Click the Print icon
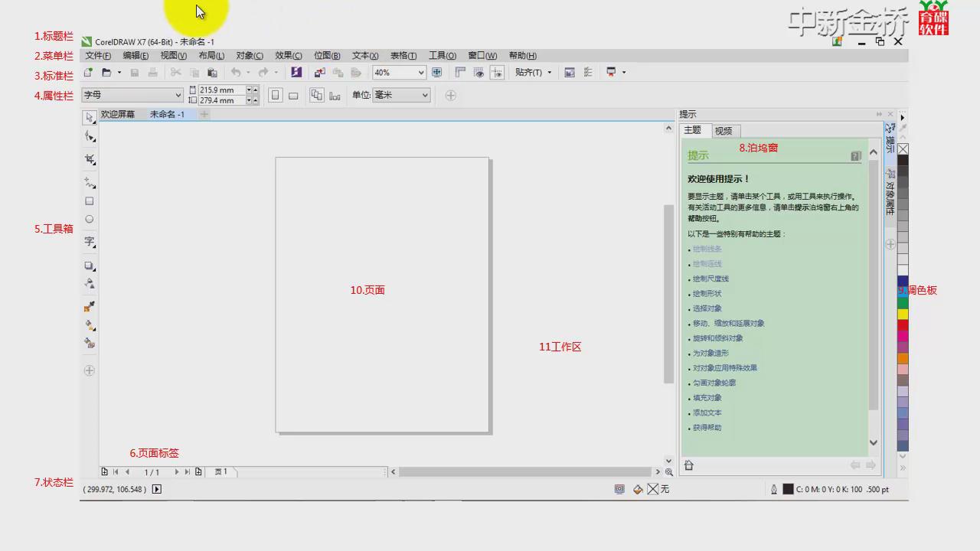This screenshot has width=980, height=551. click(152, 73)
